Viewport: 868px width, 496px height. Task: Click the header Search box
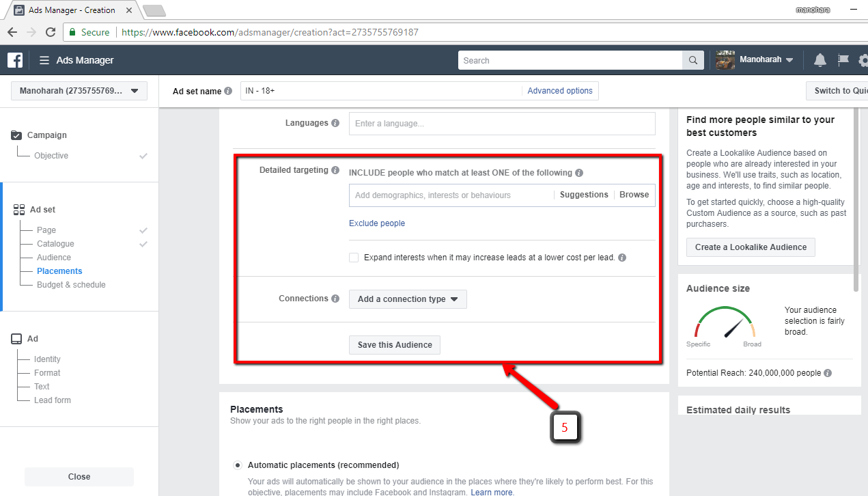pos(570,60)
